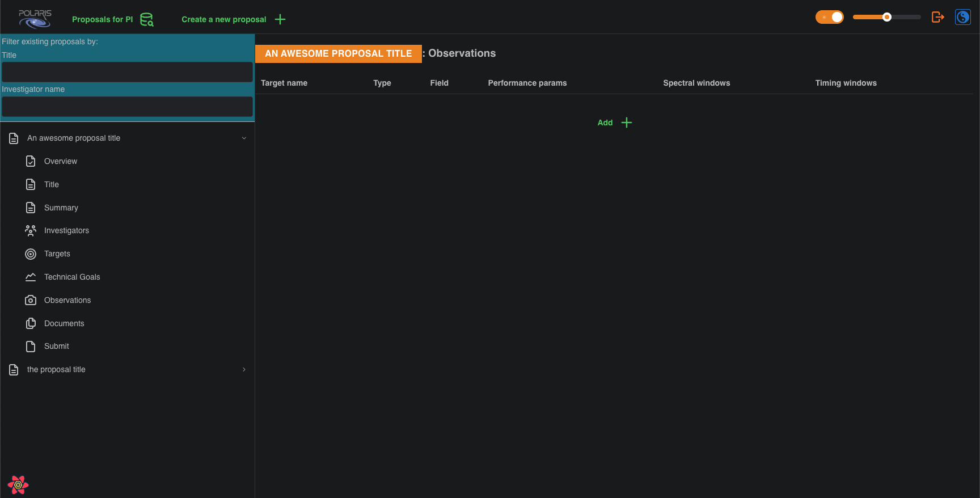
Task: Click the Type column header
Action: point(382,83)
